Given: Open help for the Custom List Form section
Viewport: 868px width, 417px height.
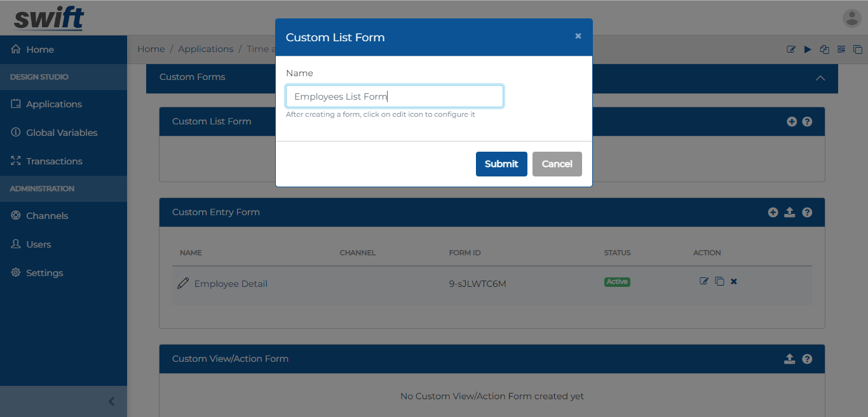Looking at the screenshot, I should (807, 121).
